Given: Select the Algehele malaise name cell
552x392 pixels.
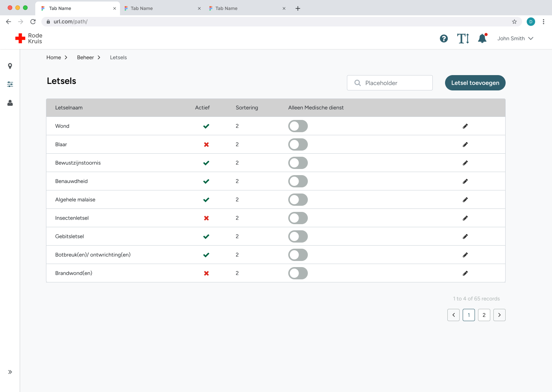Looking at the screenshot, I should click(75, 200).
